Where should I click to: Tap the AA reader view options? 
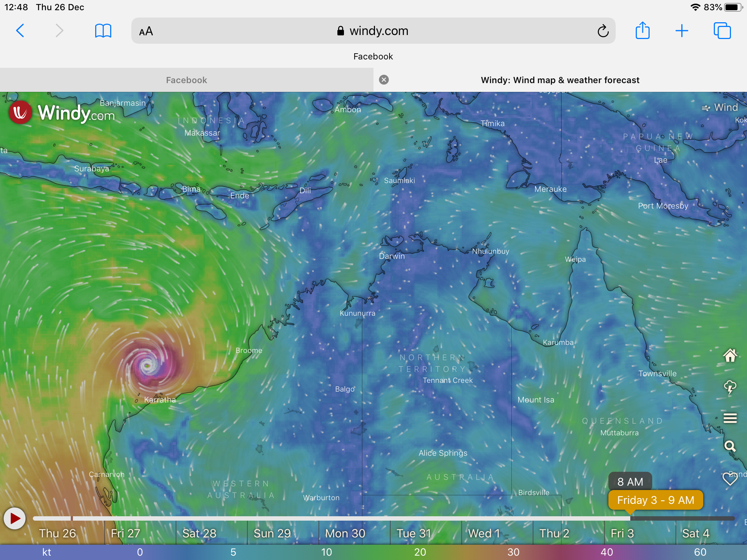coord(146,31)
